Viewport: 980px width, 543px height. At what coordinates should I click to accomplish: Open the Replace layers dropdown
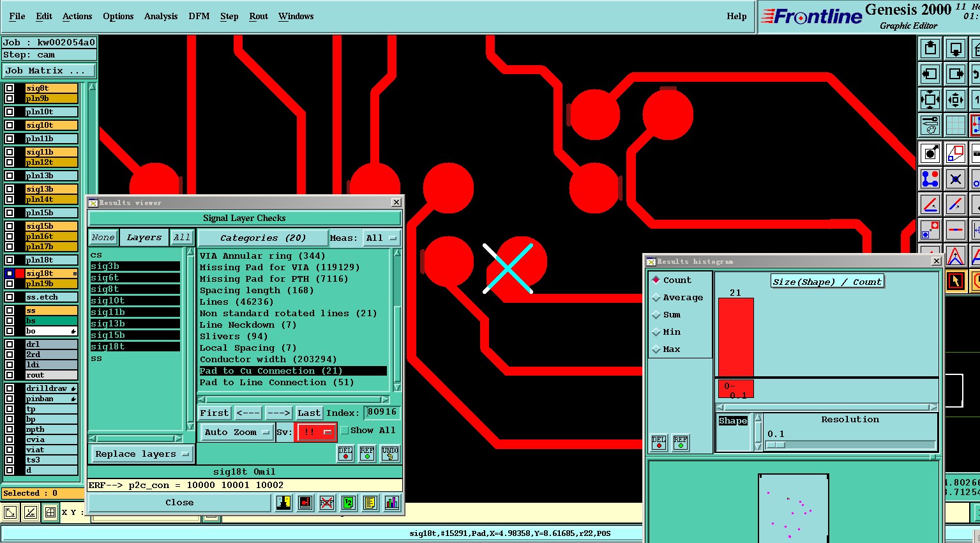click(x=142, y=454)
